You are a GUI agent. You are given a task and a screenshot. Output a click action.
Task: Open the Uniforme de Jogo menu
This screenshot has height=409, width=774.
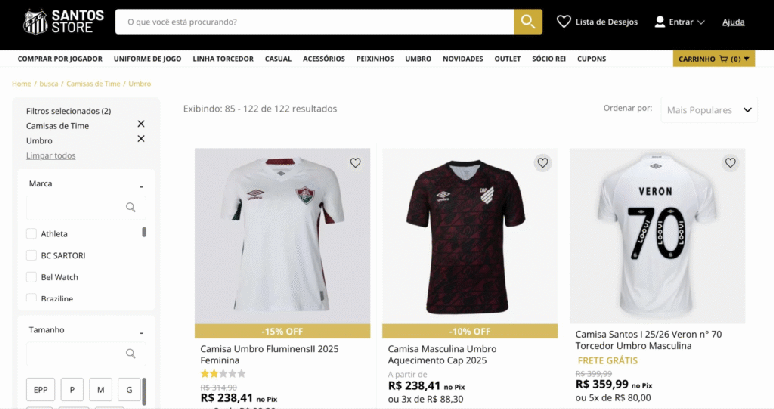pyautogui.click(x=148, y=59)
